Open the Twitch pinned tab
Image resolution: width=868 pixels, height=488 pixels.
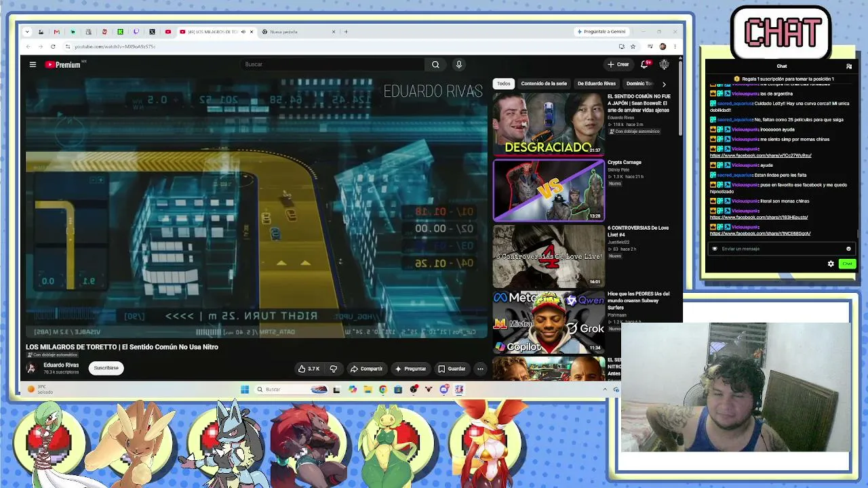point(136,32)
